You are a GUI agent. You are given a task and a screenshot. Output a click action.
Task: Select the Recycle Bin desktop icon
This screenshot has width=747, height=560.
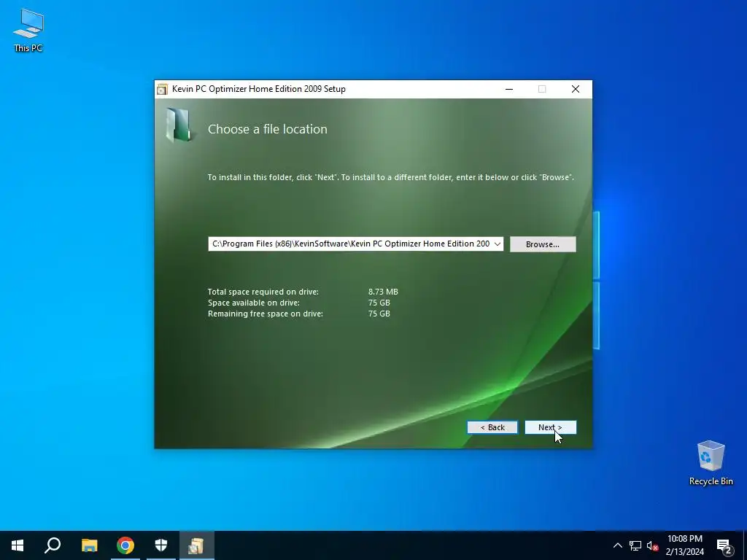click(711, 463)
